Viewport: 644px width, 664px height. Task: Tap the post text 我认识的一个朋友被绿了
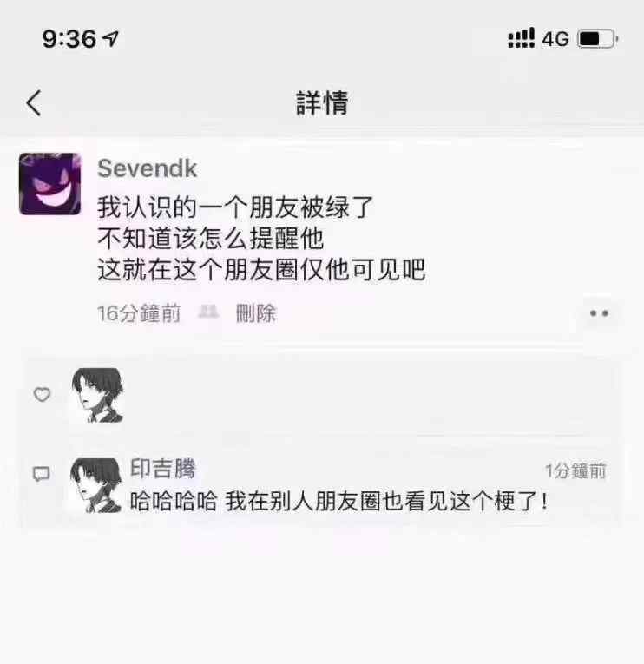(x=235, y=207)
